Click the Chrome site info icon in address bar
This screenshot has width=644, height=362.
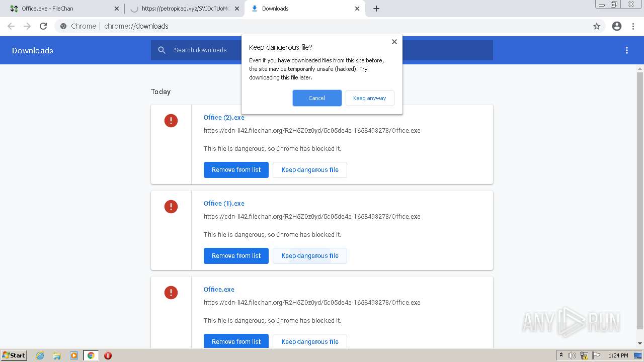click(x=63, y=26)
